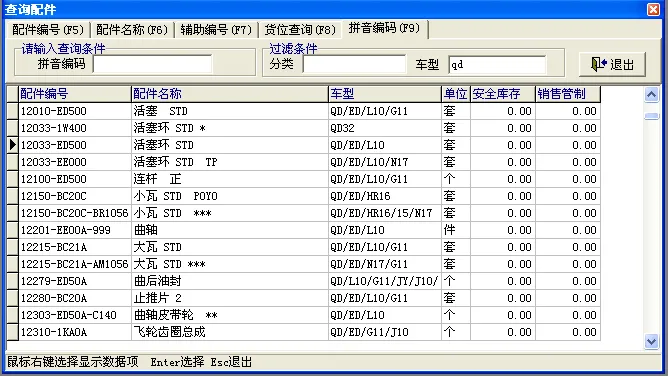Viewport: 668px width, 376px height.
Task: Click part name 大瓦 STD ***
Action: click(x=170, y=264)
